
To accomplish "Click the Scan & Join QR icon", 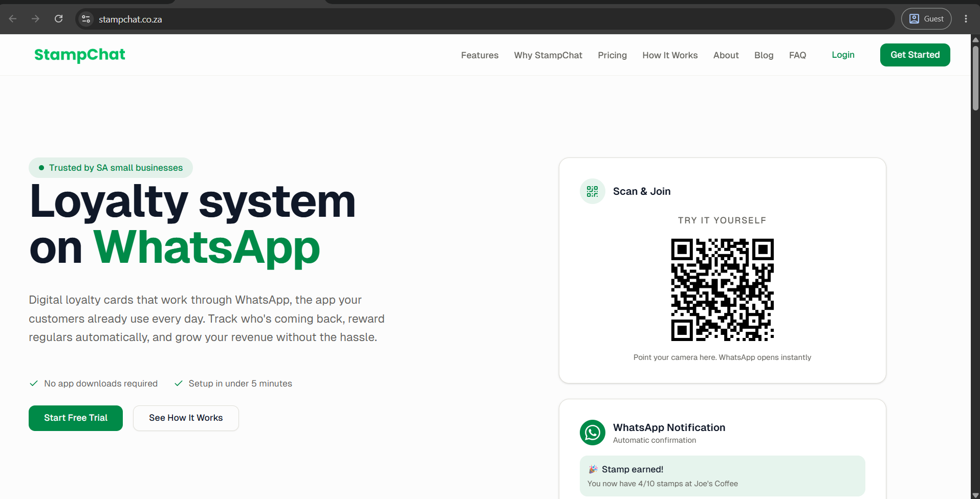I will (593, 191).
